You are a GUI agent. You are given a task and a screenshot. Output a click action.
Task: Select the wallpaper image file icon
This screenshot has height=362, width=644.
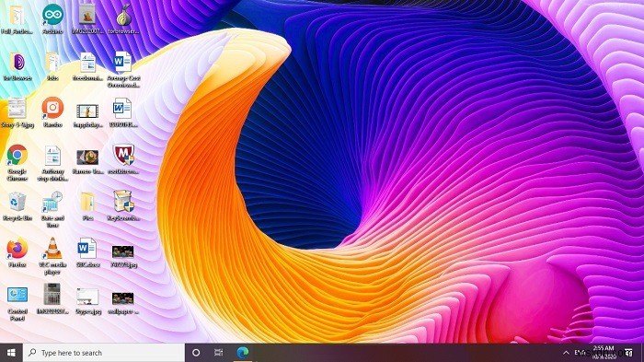point(123,298)
